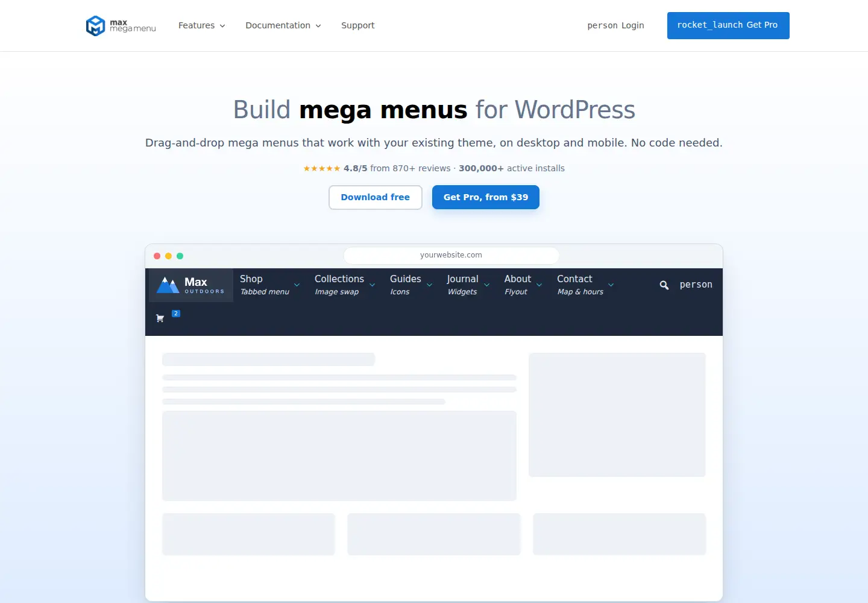Click the Max Mega Menu logo
Image resolution: width=868 pixels, height=603 pixels.
pos(121,26)
